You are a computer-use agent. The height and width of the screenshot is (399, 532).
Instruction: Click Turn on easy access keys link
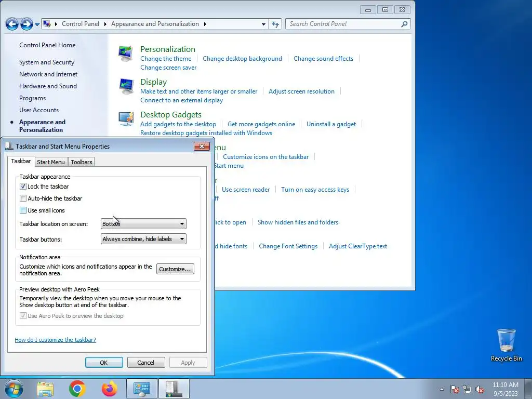click(x=315, y=189)
